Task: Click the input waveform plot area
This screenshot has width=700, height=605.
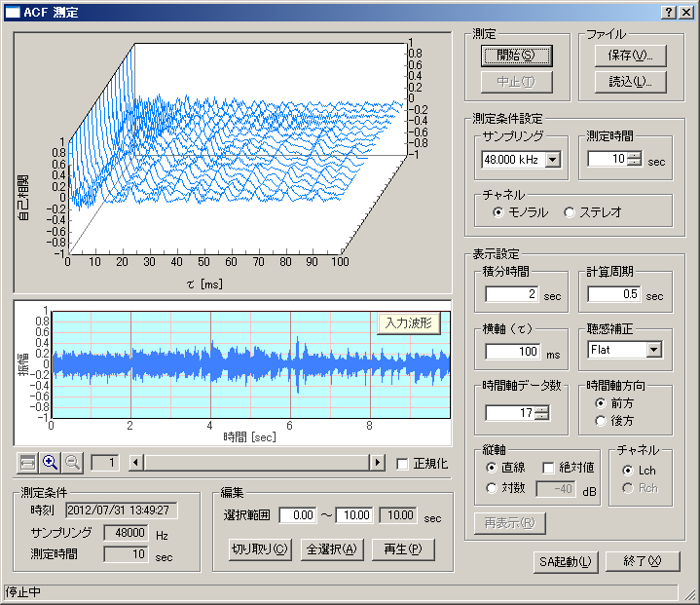Action: click(x=251, y=364)
